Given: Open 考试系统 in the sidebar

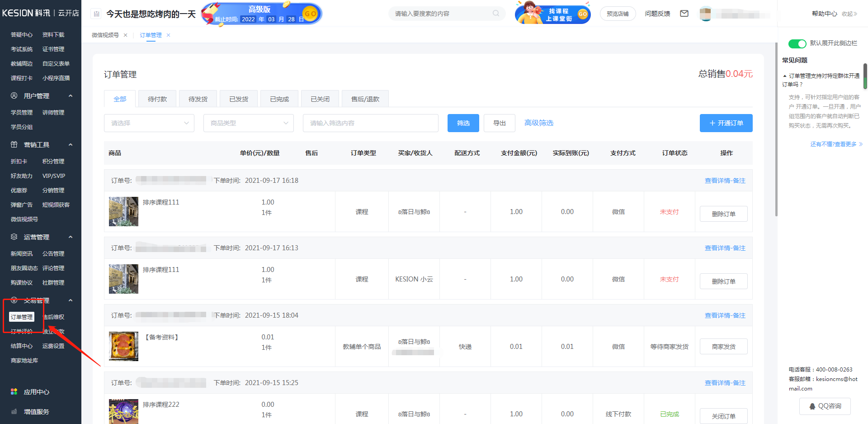Looking at the screenshot, I should (x=22, y=49).
